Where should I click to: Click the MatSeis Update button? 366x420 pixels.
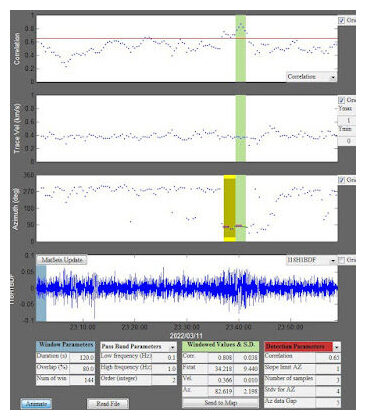pyautogui.click(x=62, y=260)
